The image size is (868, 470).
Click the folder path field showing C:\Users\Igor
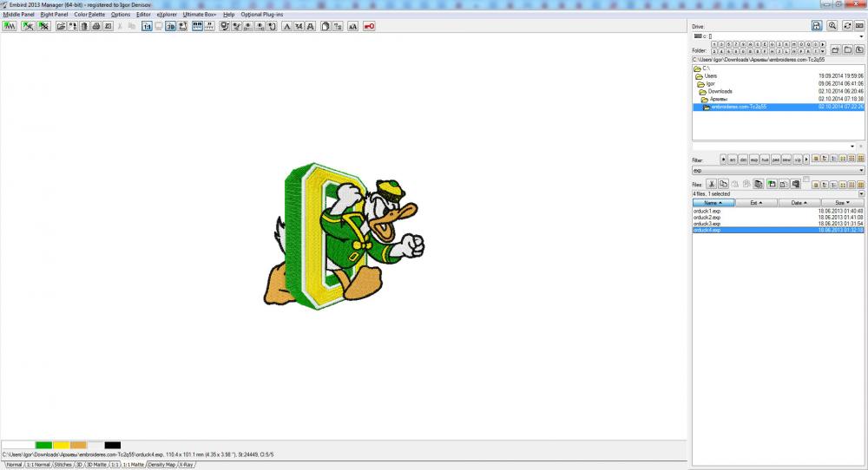778,60
